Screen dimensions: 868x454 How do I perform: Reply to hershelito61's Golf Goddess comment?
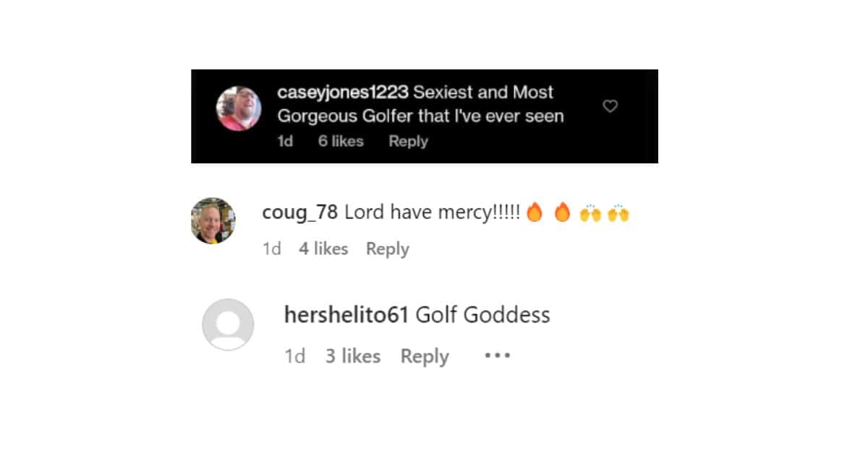[425, 356]
